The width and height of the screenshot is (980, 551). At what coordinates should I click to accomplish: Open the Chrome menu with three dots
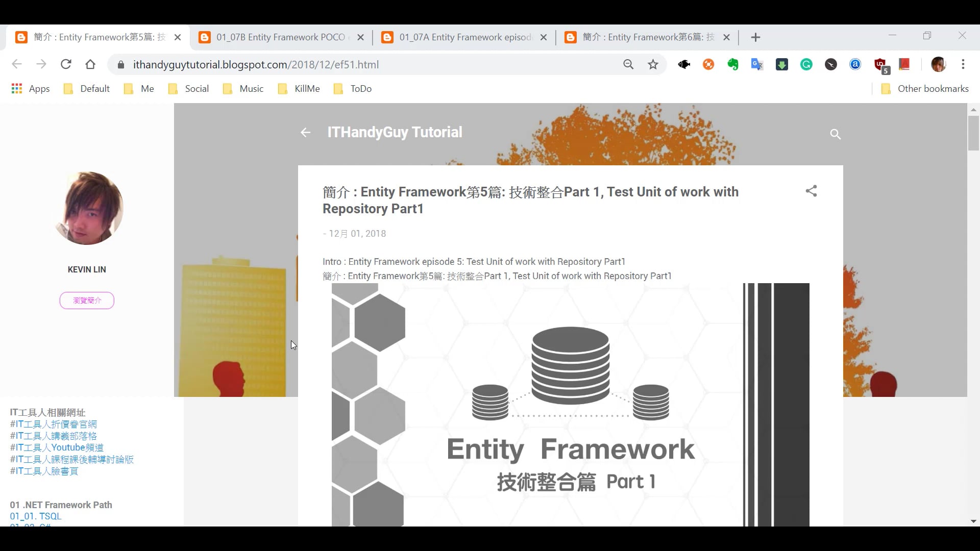pyautogui.click(x=963, y=64)
